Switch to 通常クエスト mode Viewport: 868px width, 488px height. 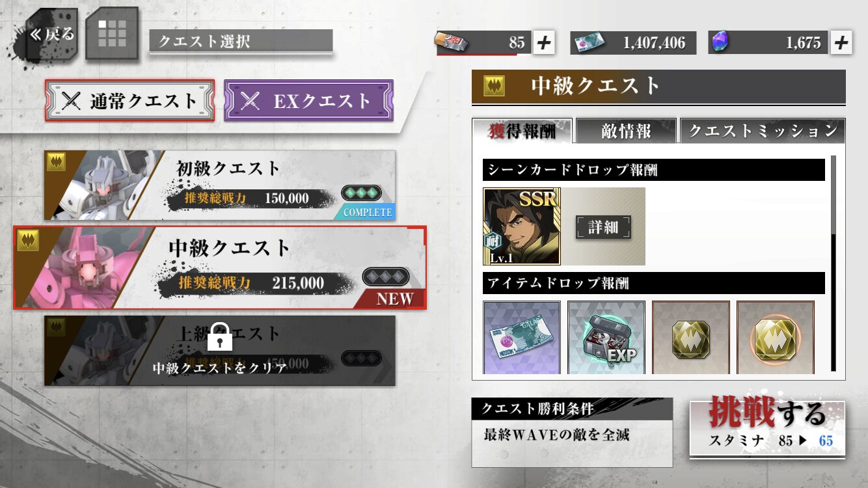coord(129,100)
